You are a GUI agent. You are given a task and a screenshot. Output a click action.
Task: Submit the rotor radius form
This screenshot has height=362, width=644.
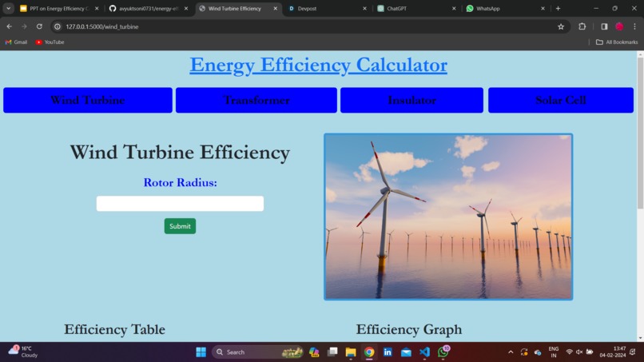180,226
